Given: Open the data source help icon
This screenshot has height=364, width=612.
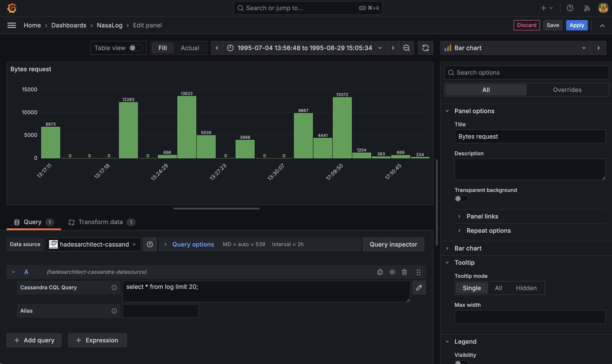Looking at the screenshot, I should [150, 244].
